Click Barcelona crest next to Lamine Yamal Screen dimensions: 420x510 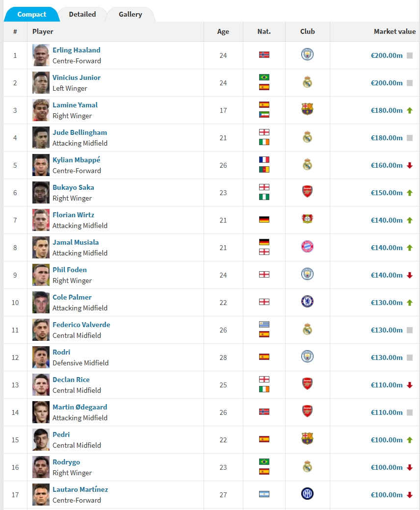(x=307, y=110)
